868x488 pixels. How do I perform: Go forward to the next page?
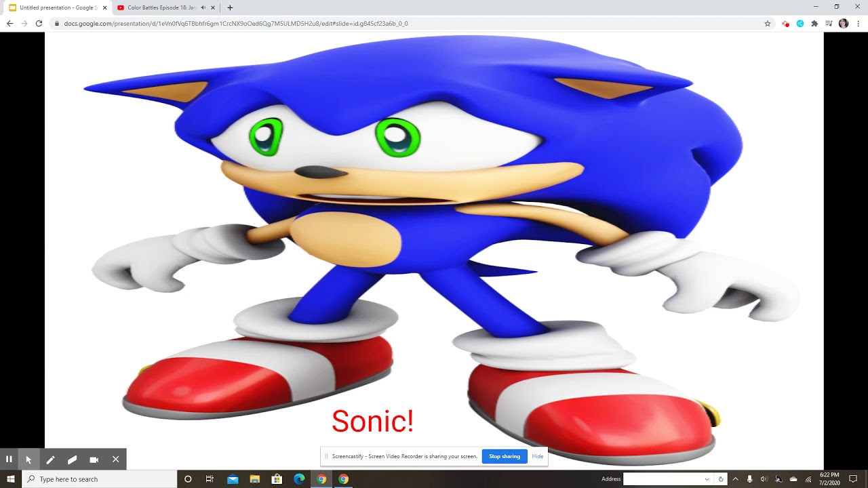coord(24,24)
